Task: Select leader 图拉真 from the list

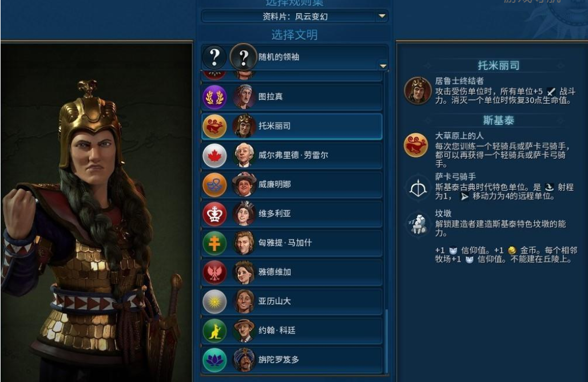Action: click(292, 97)
